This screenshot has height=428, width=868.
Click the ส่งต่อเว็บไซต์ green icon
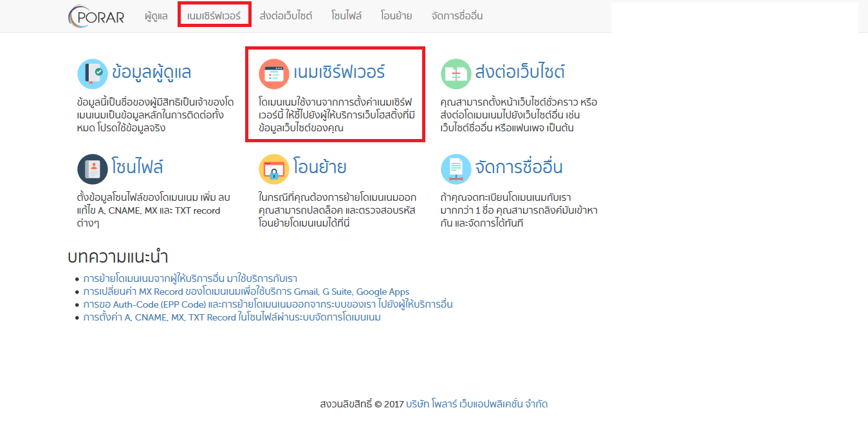[x=456, y=73]
